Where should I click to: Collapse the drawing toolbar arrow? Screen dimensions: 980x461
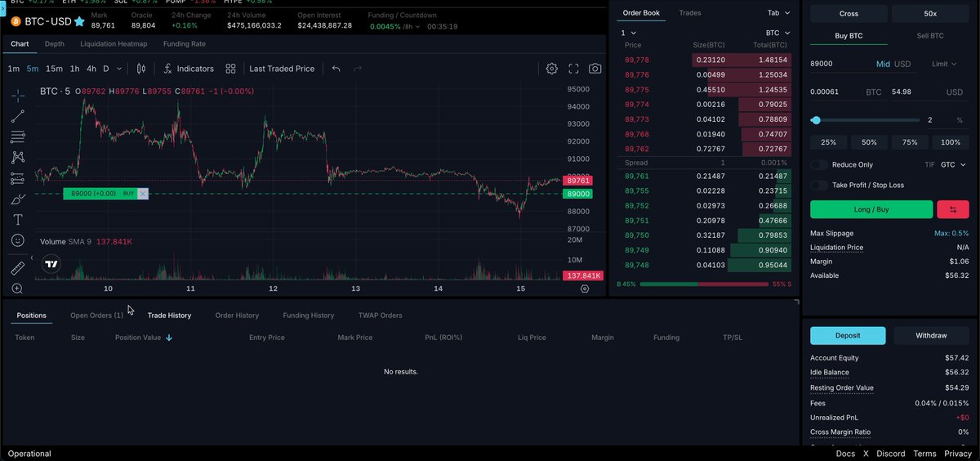(33, 258)
